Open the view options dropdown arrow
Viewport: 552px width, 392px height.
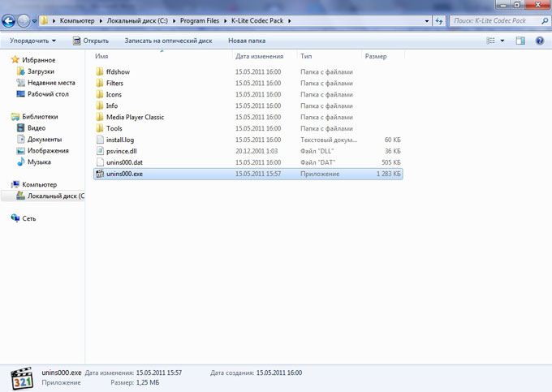[502, 41]
